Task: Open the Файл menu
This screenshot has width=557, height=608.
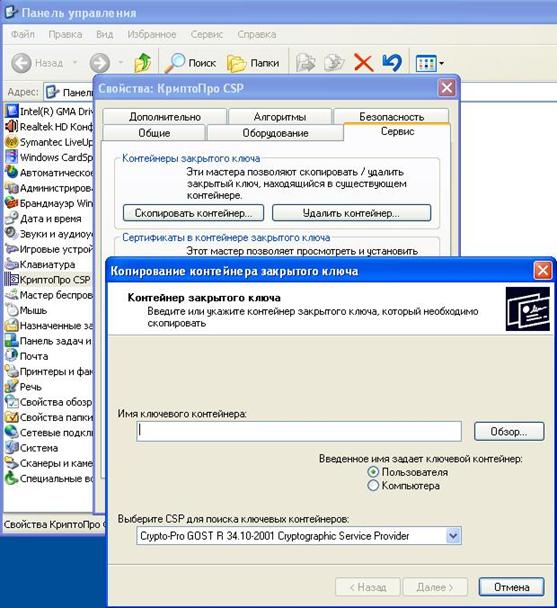Action: [x=22, y=35]
